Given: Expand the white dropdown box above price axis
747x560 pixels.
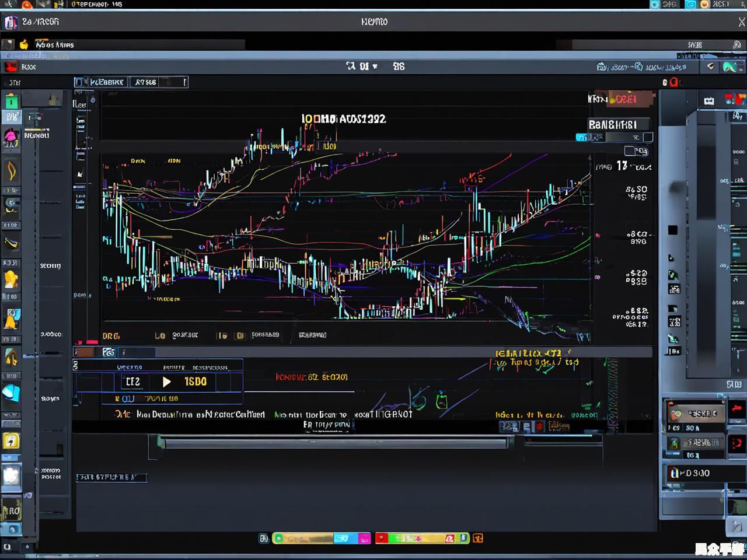Looking at the screenshot, I should [636, 152].
